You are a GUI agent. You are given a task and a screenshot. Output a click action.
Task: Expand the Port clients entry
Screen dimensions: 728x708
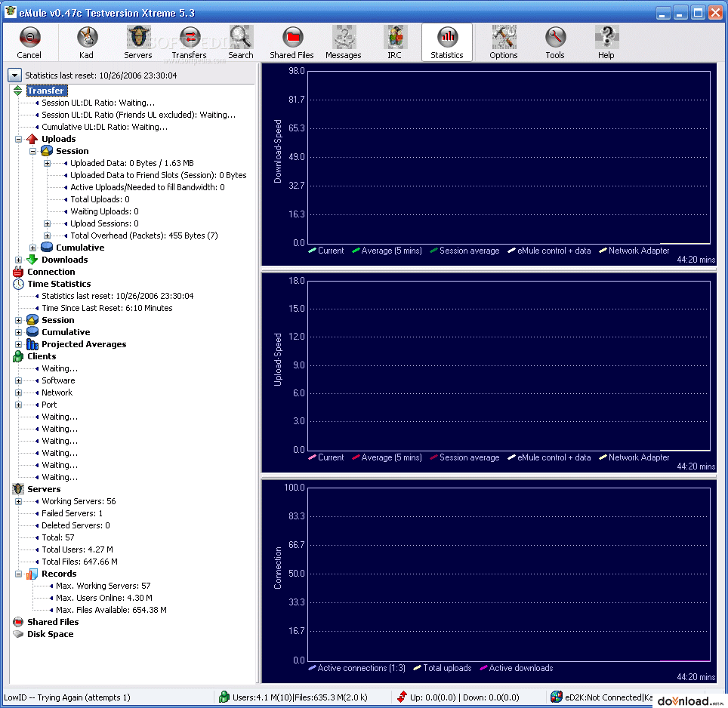(19, 405)
